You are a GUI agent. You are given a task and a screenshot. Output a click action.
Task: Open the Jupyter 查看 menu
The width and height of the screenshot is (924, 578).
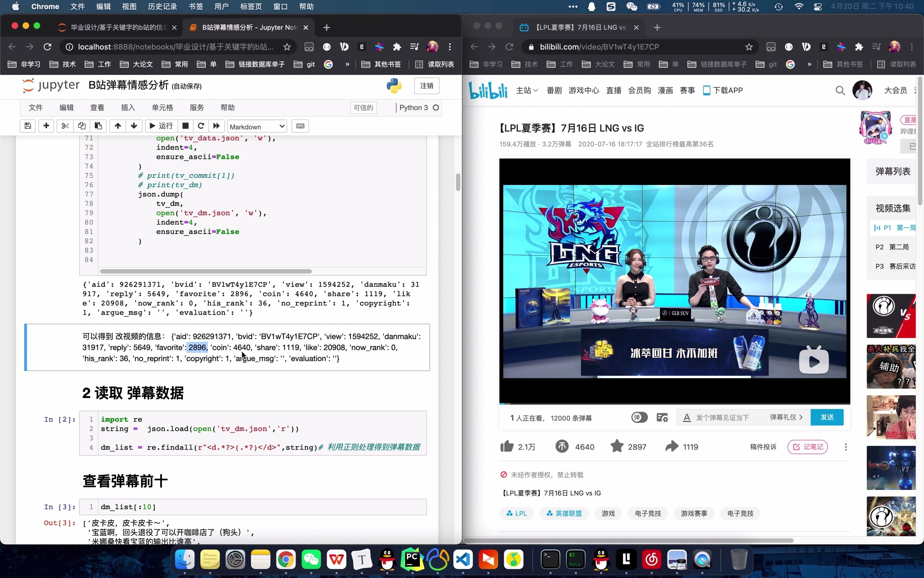(x=97, y=108)
